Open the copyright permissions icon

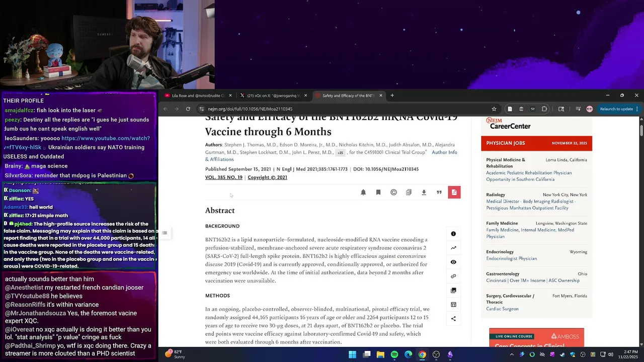click(x=393, y=192)
